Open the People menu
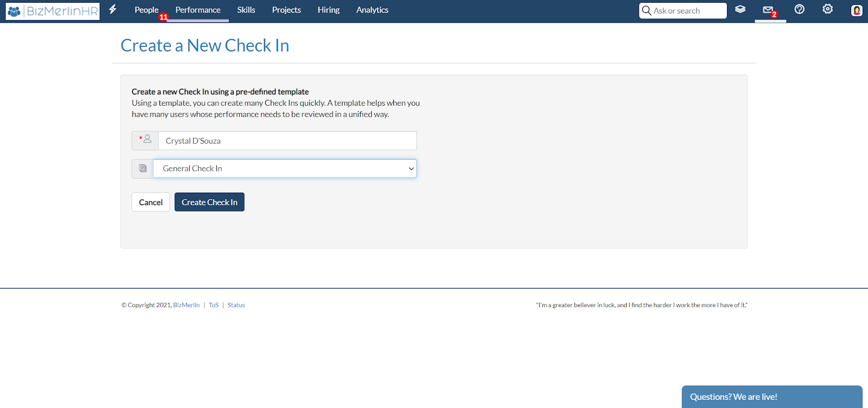 (146, 10)
